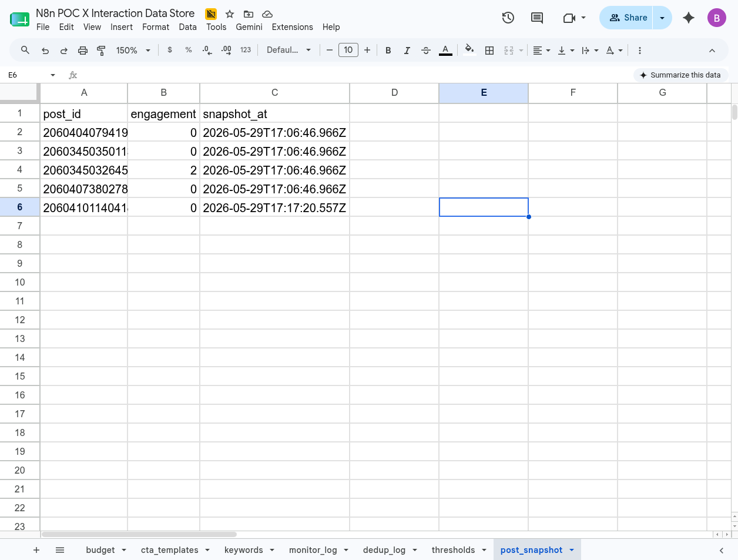Open the borders tool
Viewport: 738px width, 560px height.
(489, 51)
